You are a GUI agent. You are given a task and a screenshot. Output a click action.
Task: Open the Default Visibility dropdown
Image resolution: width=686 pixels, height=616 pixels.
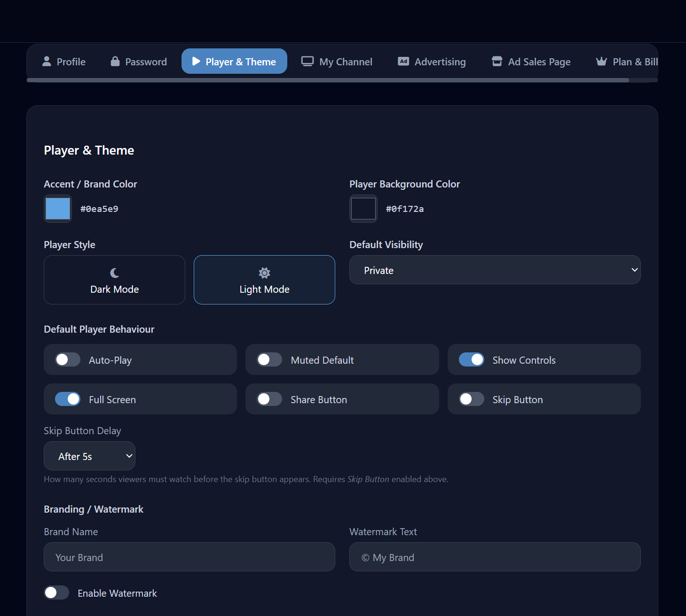(x=495, y=270)
